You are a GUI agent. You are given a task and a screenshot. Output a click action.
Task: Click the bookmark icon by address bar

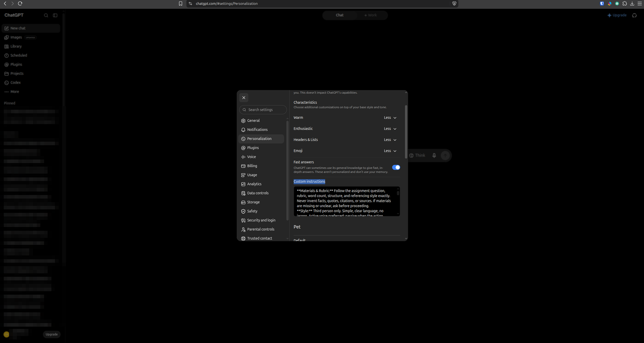[180, 4]
